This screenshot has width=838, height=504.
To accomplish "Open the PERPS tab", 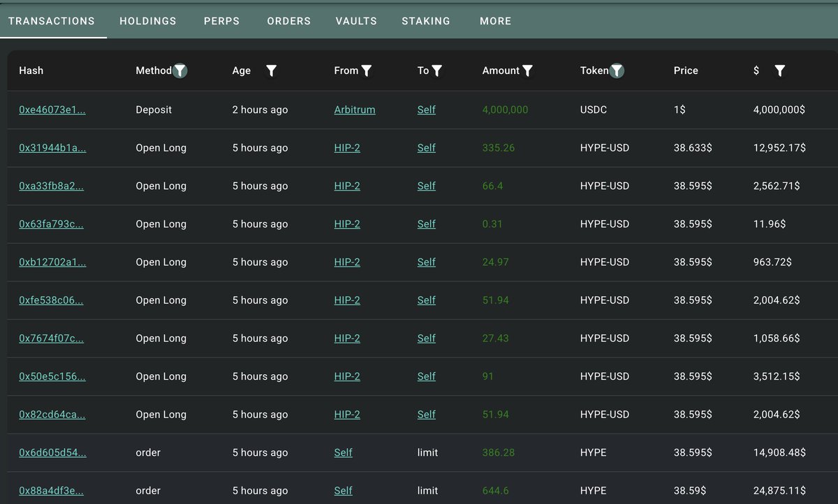I will [221, 21].
